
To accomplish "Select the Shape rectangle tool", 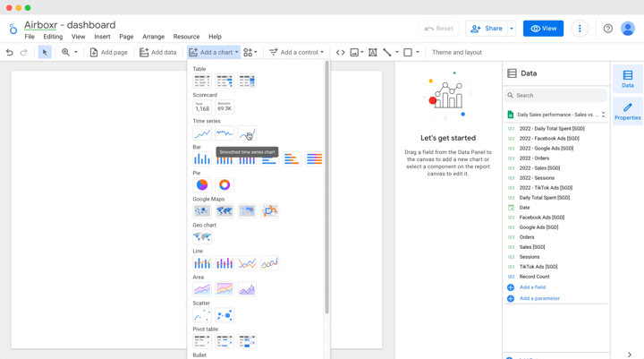I will (408, 52).
